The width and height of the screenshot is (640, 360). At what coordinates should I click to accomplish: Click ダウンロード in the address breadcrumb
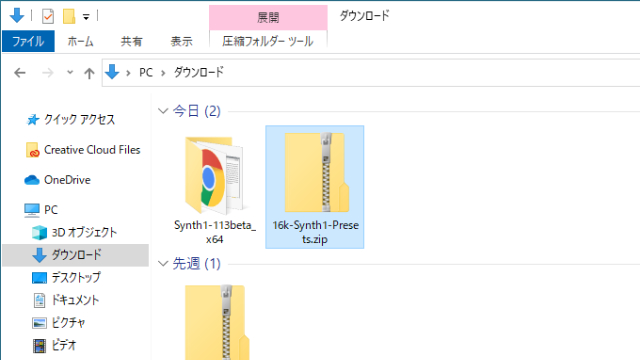[x=199, y=72]
